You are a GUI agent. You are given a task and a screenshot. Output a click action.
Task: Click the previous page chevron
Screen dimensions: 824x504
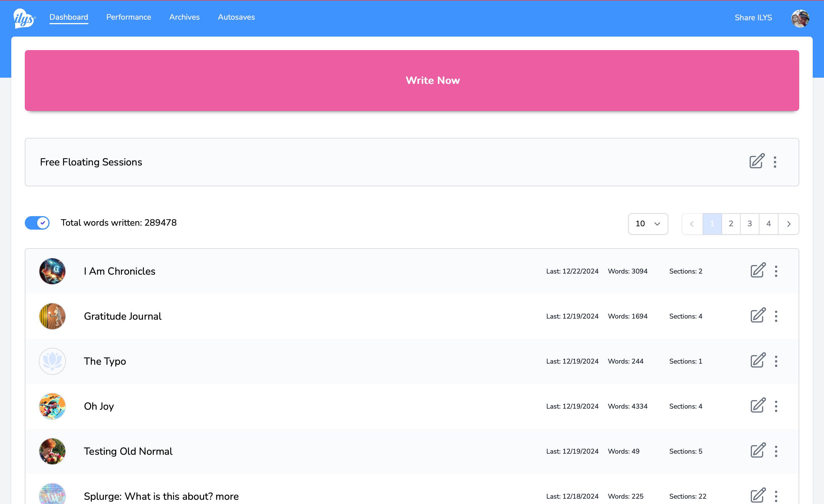[692, 224]
